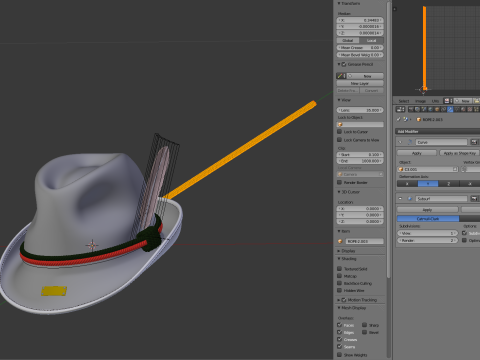This screenshot has width=480, height=360.
Task: Click the Grease Pencil New Layer button
Action: click(360, 83)
